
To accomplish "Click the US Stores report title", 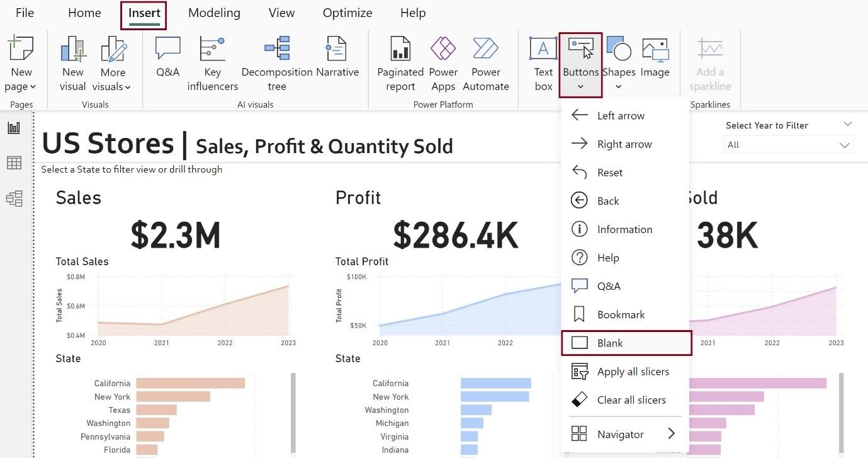I will [x=108, y=143].
